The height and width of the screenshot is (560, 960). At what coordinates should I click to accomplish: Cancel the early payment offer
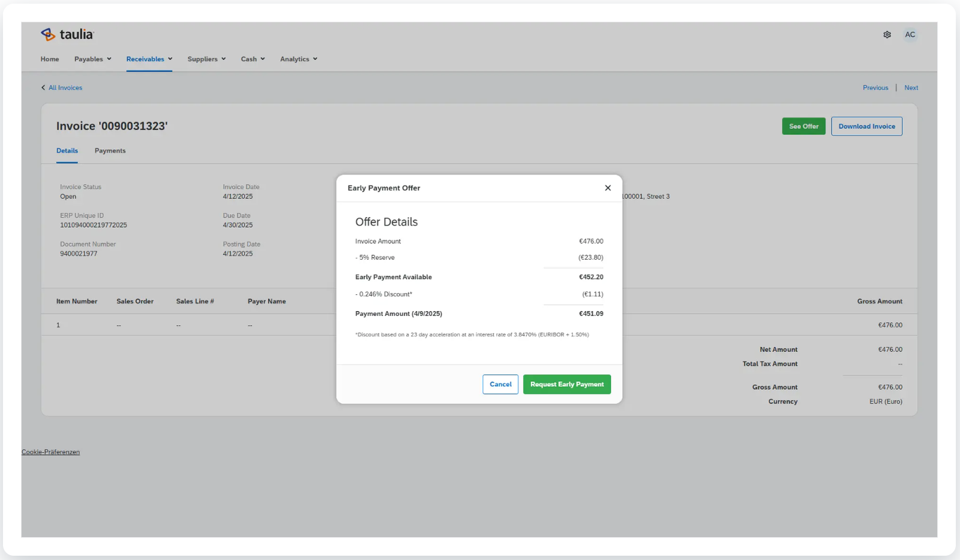tap(500, 384)
